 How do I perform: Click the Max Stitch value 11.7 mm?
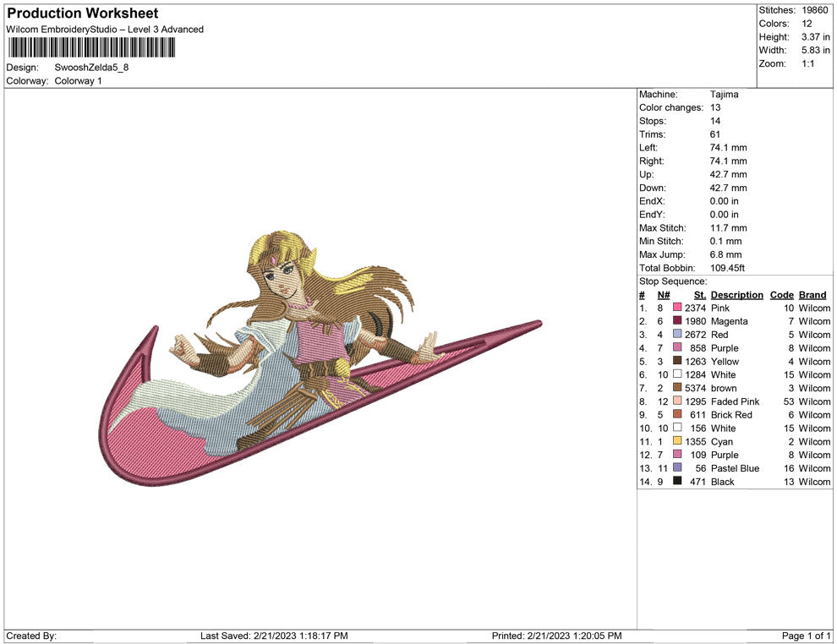(728, 228)
